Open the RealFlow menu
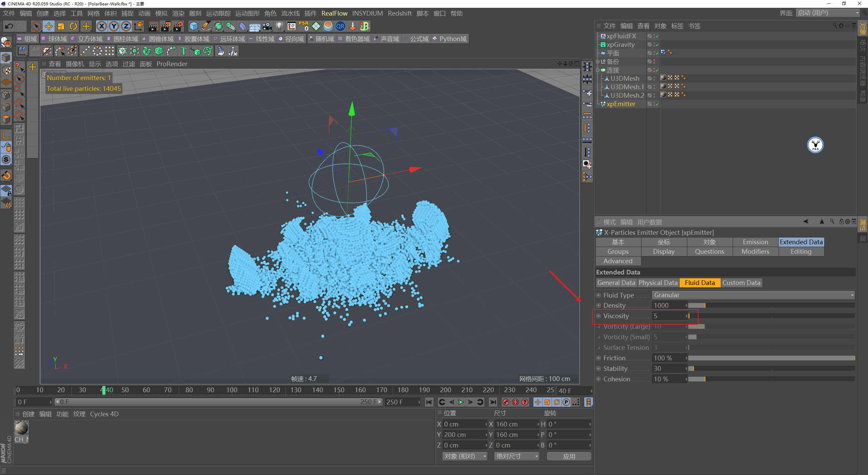Screen dimensions: 868x475 tap(334, 13)
